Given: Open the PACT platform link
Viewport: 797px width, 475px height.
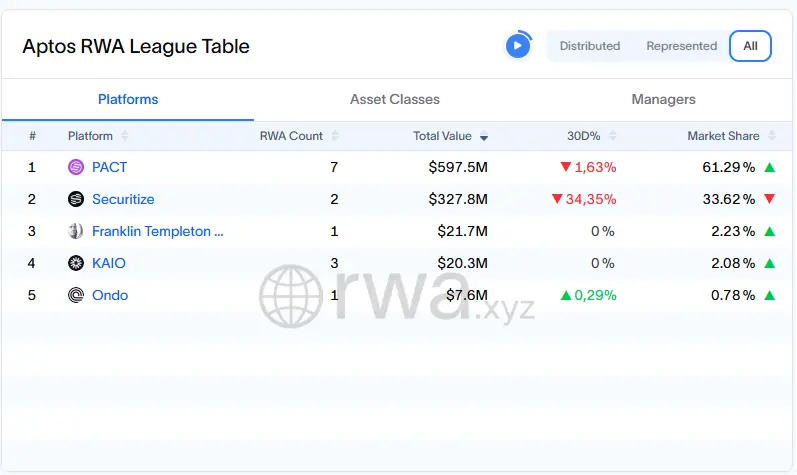Looking at the screenshot, I should click(x=109, y=167).
